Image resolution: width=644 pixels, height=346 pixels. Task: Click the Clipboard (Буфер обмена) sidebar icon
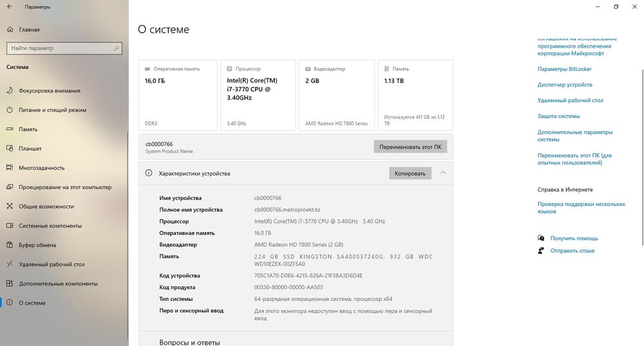point(10,245)
